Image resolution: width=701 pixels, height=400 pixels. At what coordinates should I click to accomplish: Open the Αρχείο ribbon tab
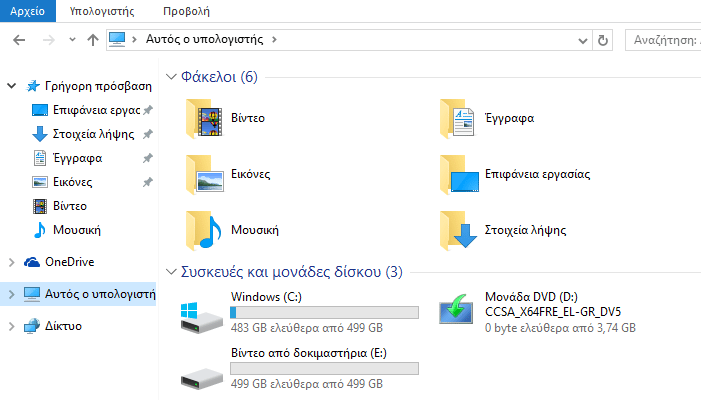point(28,11)
